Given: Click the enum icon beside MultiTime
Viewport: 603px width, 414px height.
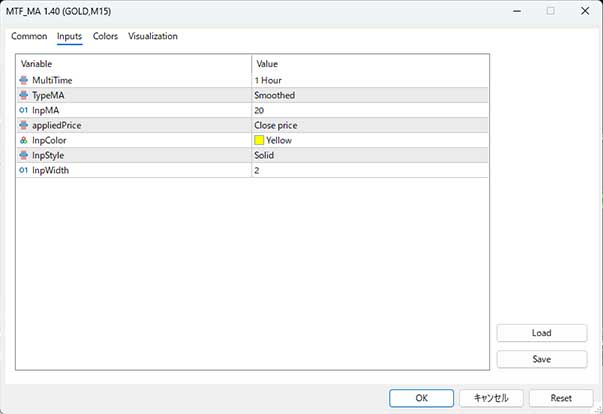Looking at the screenshot, I should [x=23, y=80].
